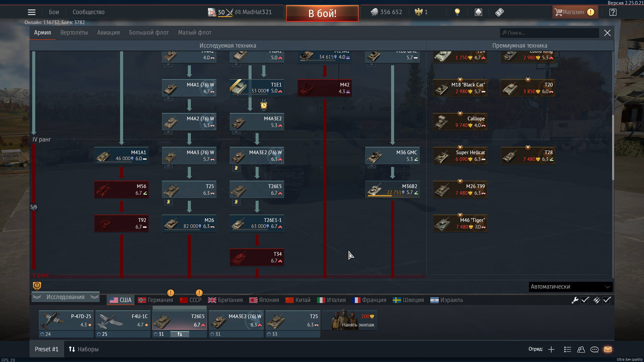Open the lightbulb tips icon
The image size is (644, 362).
click(457, 12)
